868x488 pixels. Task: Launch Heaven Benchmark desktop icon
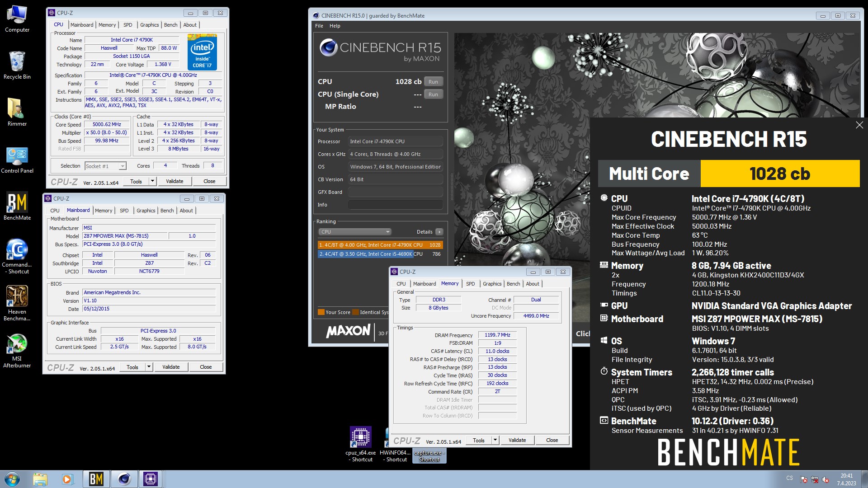17,303
